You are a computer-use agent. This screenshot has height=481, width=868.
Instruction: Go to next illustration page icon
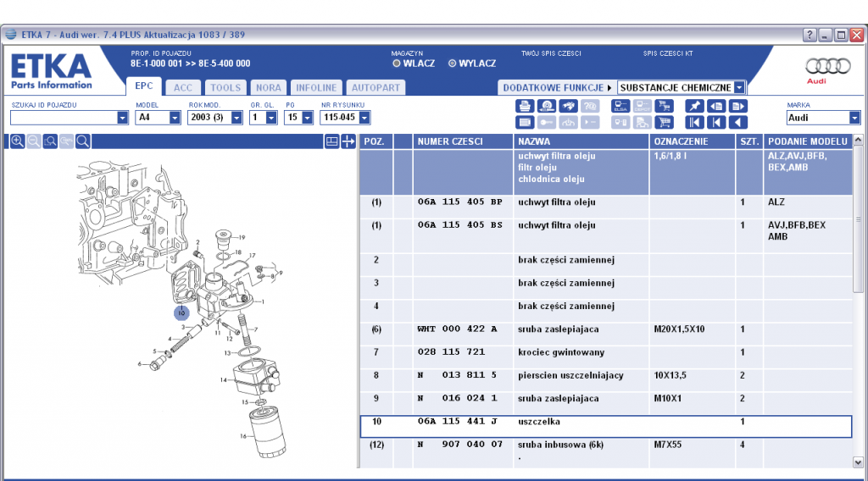[x=738, y=106]
